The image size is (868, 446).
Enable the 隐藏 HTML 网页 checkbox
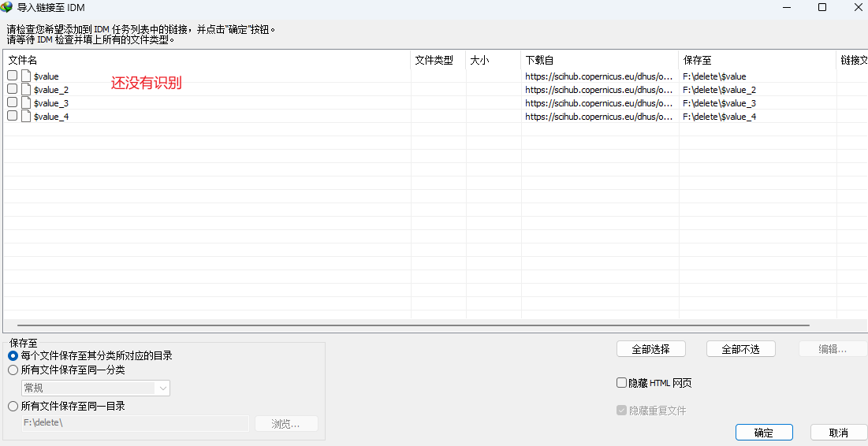click(621, 383)
